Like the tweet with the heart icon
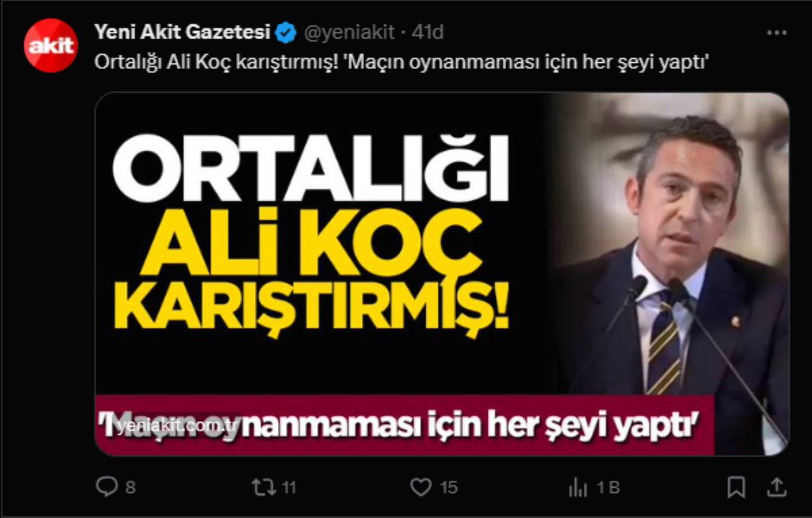 pos(421,487)
